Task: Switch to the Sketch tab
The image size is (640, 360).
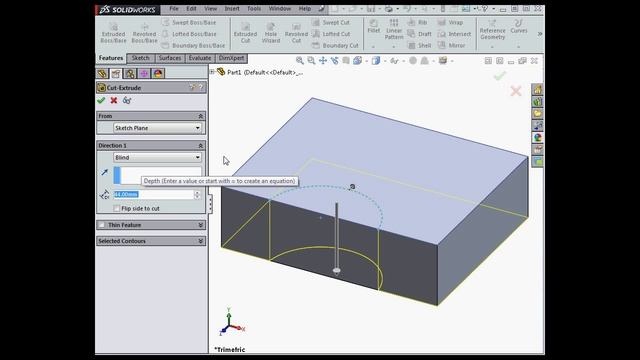Action: [140, 58]
